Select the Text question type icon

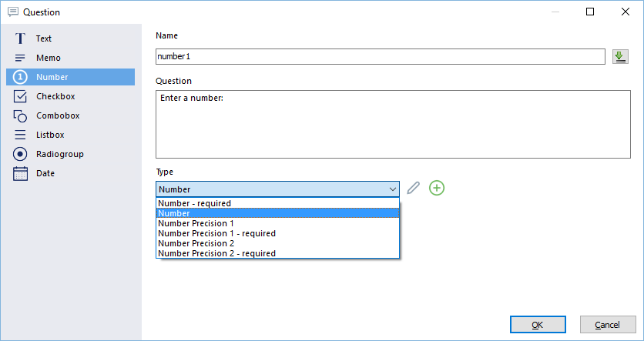tap(20, 38)
